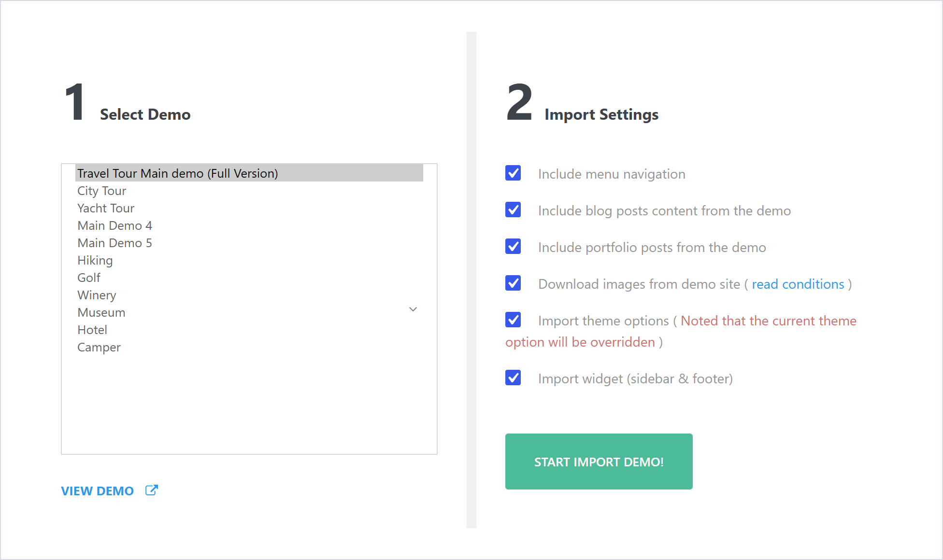943x560 pixels.
Task: Click the external link icon beside View Demo
Action: pyautogui.click(x=152, y=490)
